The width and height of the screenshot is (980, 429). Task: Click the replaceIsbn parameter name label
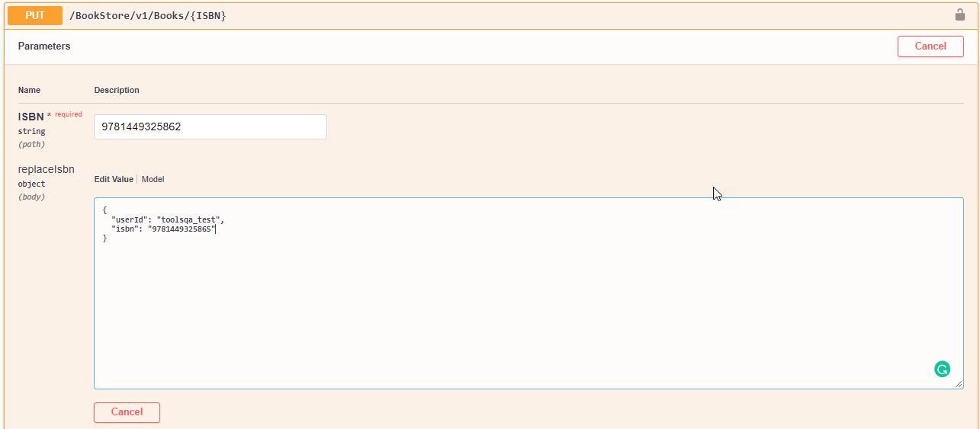(46, 169)
